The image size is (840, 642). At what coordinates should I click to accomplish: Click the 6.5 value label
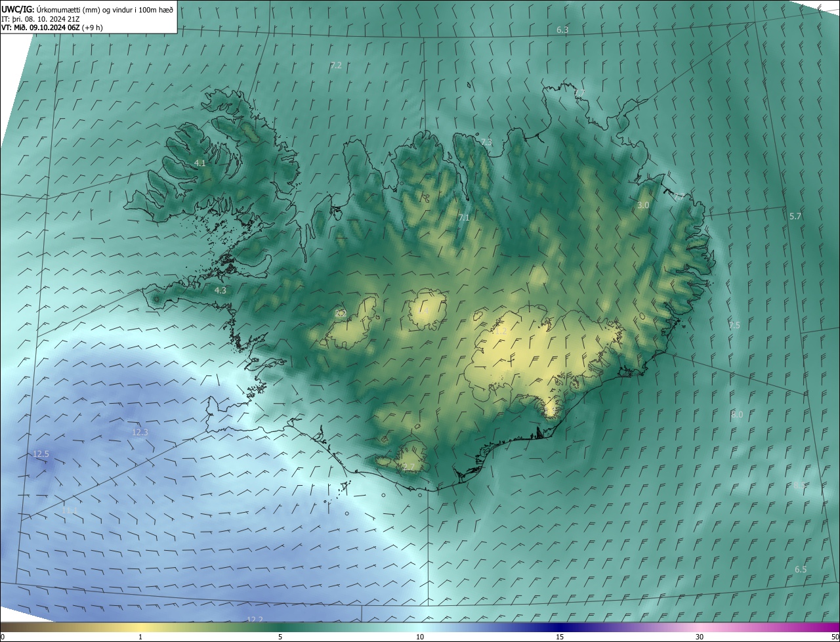pyautogui.click(x=801, y=570)
